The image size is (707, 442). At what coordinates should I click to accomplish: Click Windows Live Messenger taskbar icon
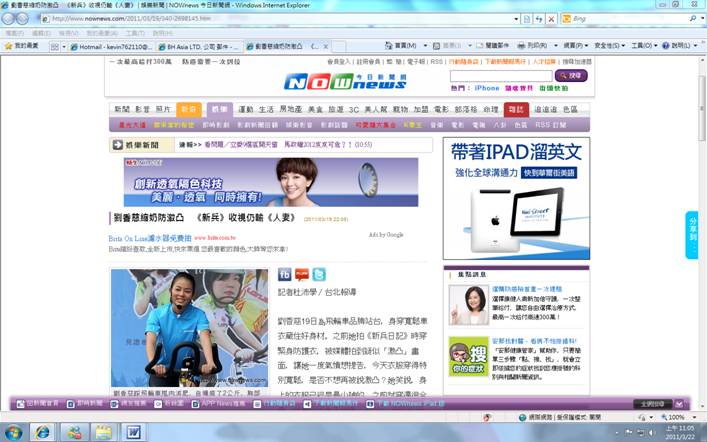[74, 432]
